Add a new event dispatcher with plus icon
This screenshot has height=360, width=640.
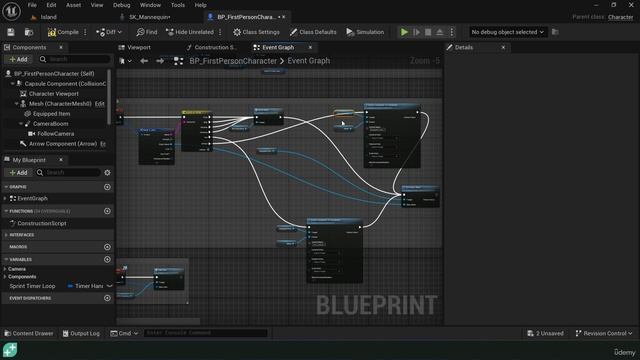pos(107,298)
